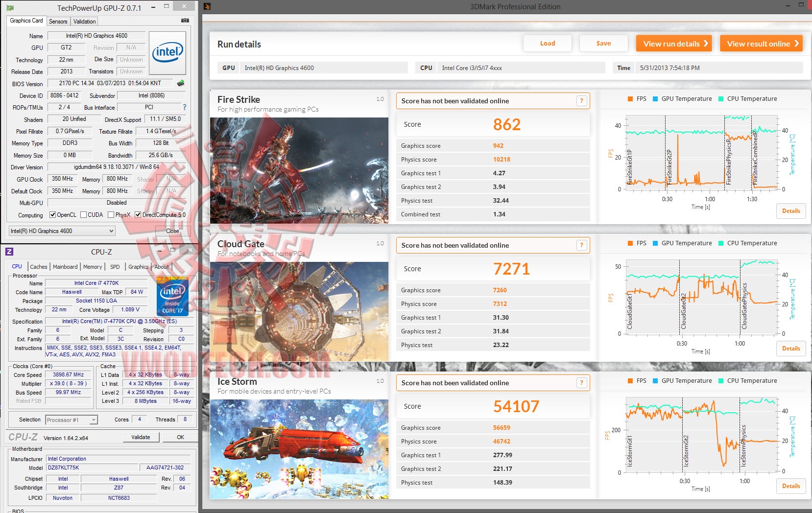The width and height of the screenshot is (812, 513).
Task: Open Cloud Gate validation help question mark
Action: click(x=582, y=245)
